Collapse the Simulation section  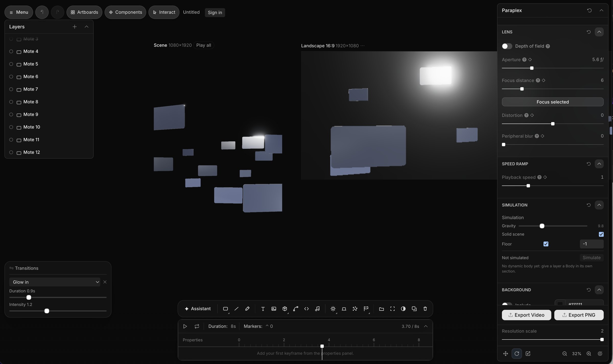[x=599, y=205]
